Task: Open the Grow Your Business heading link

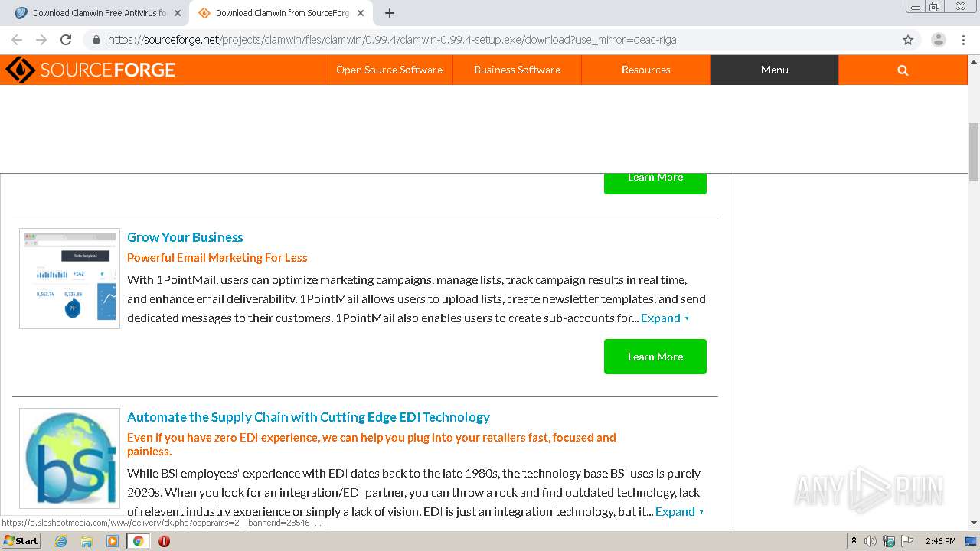Action: (185, 237)
